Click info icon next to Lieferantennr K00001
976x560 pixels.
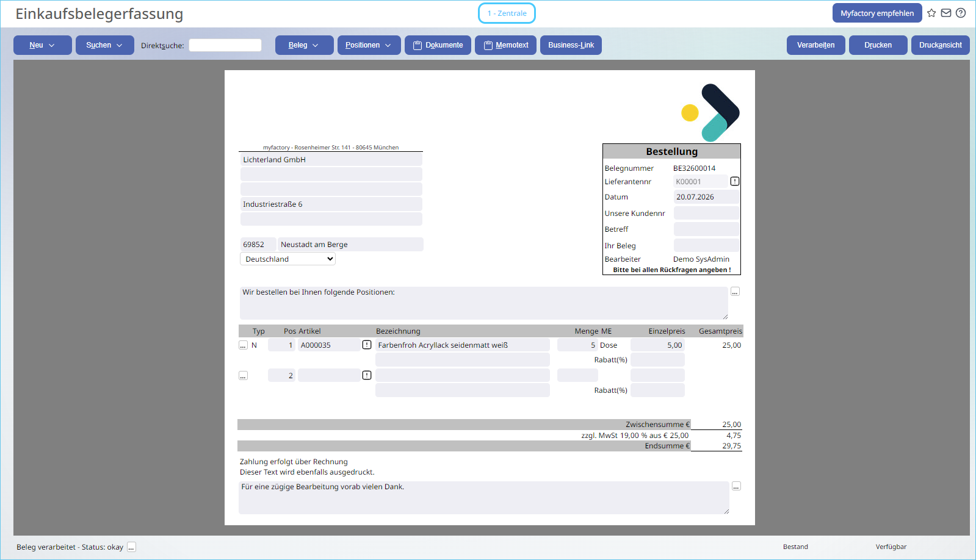(735, 181)
